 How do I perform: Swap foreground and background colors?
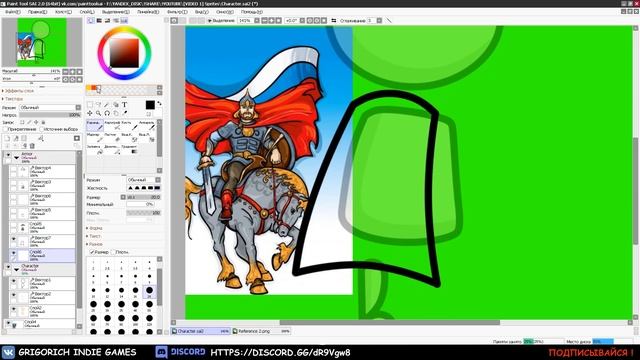pyautogui.click(x=159, y=103)
